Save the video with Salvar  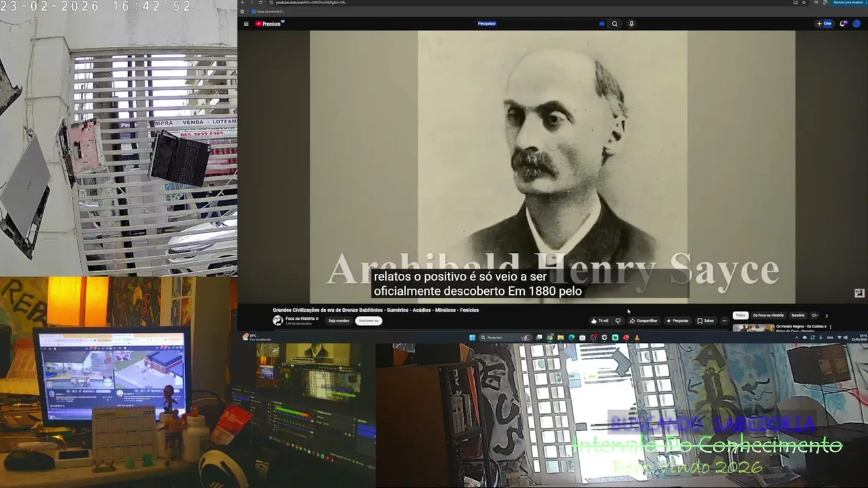point(705,321)
